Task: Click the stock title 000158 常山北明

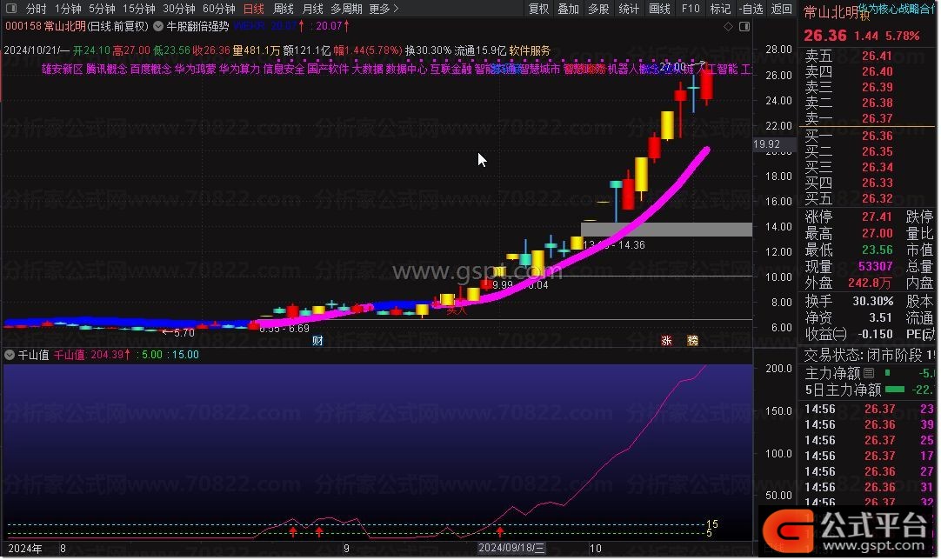Action: [x=45, y=26]
